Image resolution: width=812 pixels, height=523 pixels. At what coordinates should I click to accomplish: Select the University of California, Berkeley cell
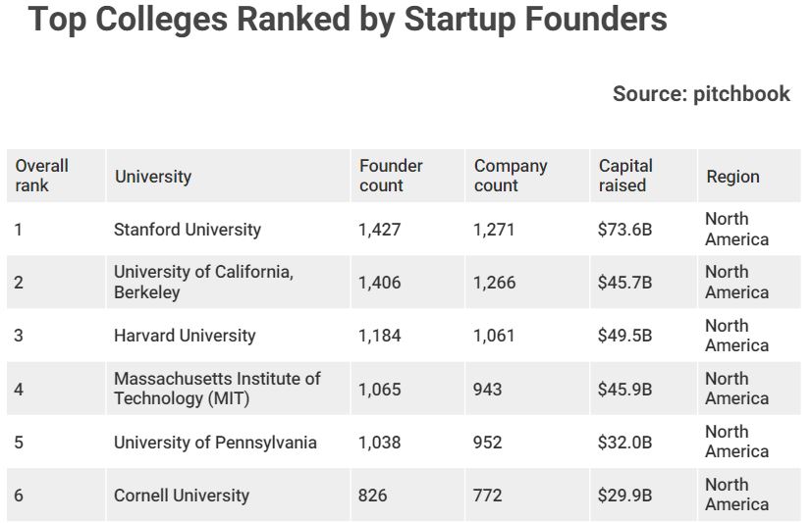[203, 283]
